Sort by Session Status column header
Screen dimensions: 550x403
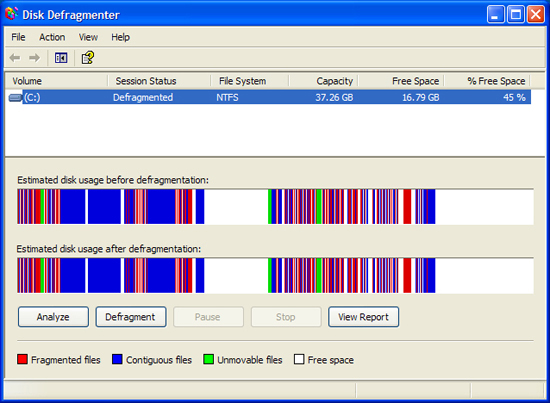click(159, 81)
